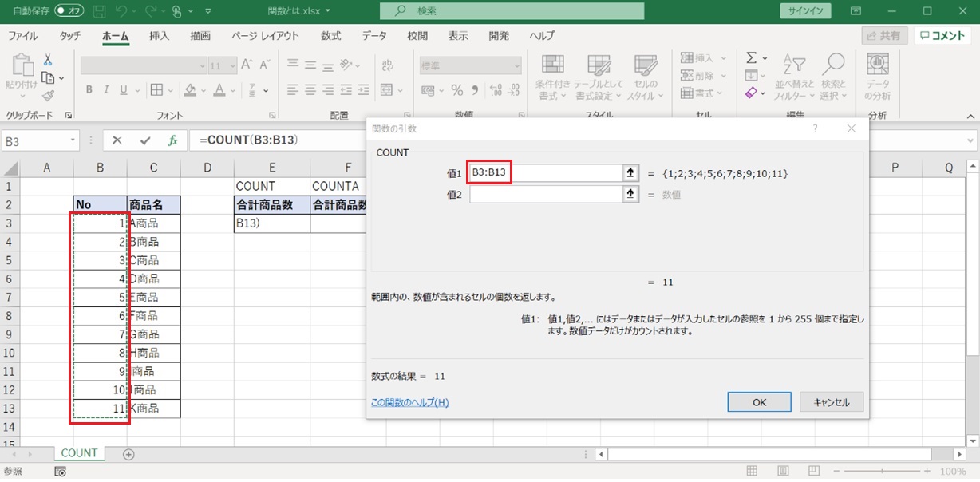The width and height of the screenshot is (980, 482).
Task: Collapse dialog using 値1 range selector arrow
Action: 631,173
